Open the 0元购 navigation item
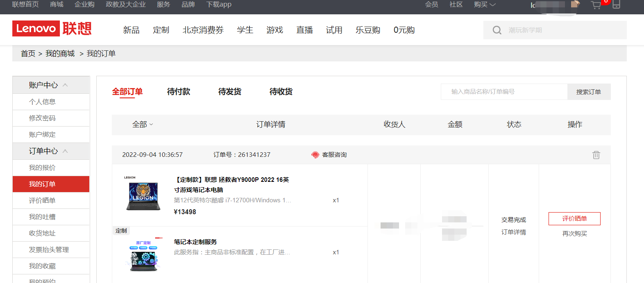Screen dimensions: 644x283 click(404, 30)
